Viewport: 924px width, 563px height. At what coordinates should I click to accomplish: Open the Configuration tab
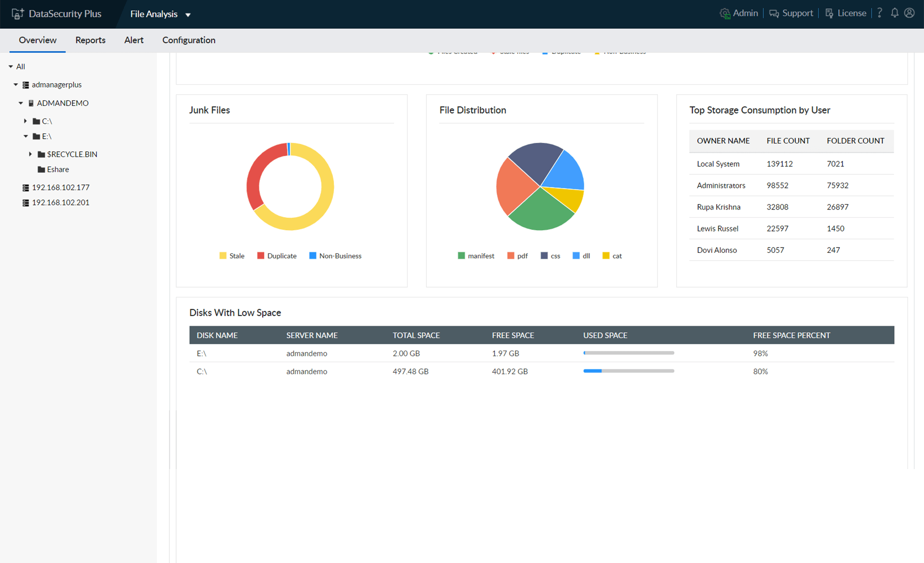click(x=188, y=40)
